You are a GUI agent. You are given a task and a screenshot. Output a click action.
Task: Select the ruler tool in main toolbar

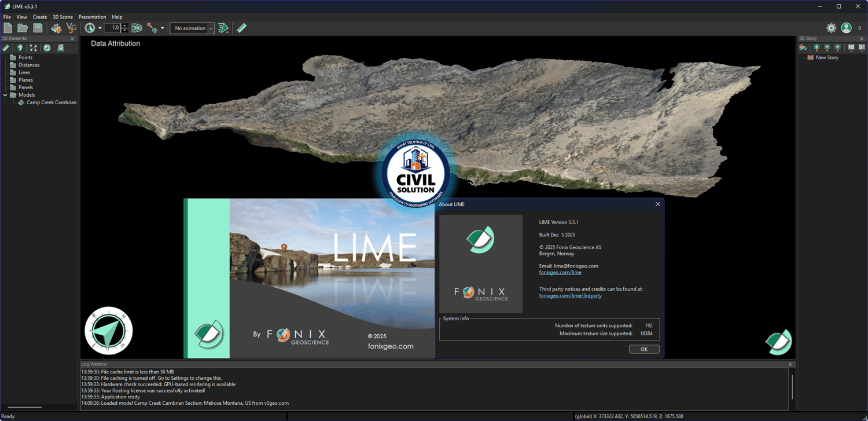click(242, 28)
